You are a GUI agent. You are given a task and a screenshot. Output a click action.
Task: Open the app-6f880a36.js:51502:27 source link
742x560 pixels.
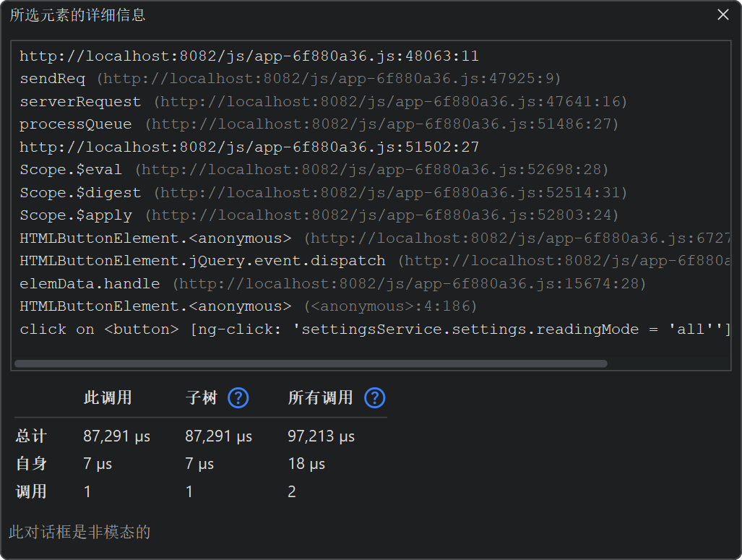pos(249,147)
